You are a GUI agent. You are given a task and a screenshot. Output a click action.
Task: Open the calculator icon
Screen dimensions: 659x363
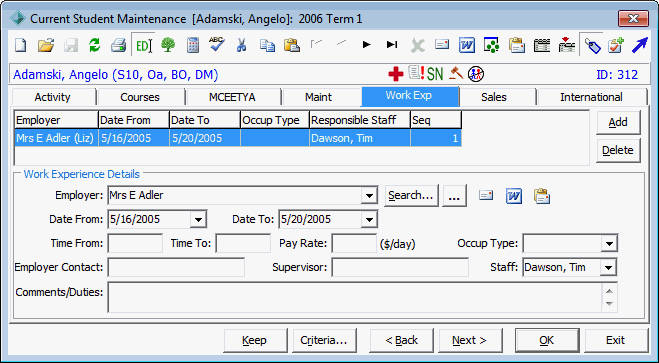(193, 45)
